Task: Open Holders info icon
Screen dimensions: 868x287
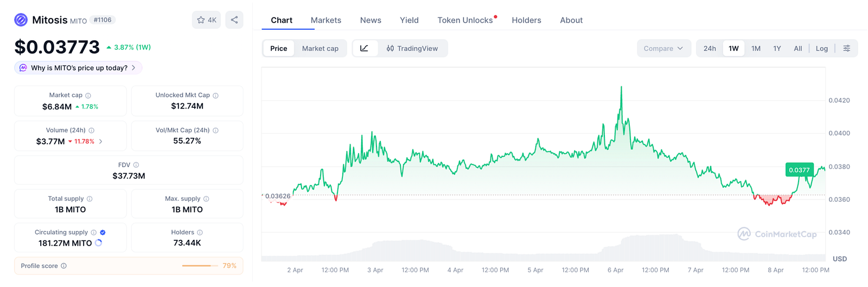Action: (200, 232)
